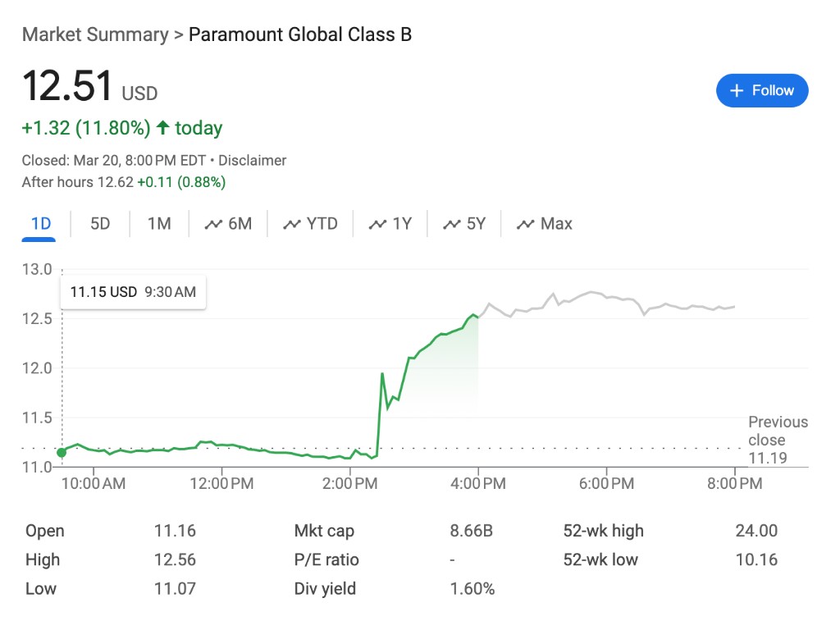Click the trend icon beside 5Y
This screenshot has height=621, width=840.
452,224
